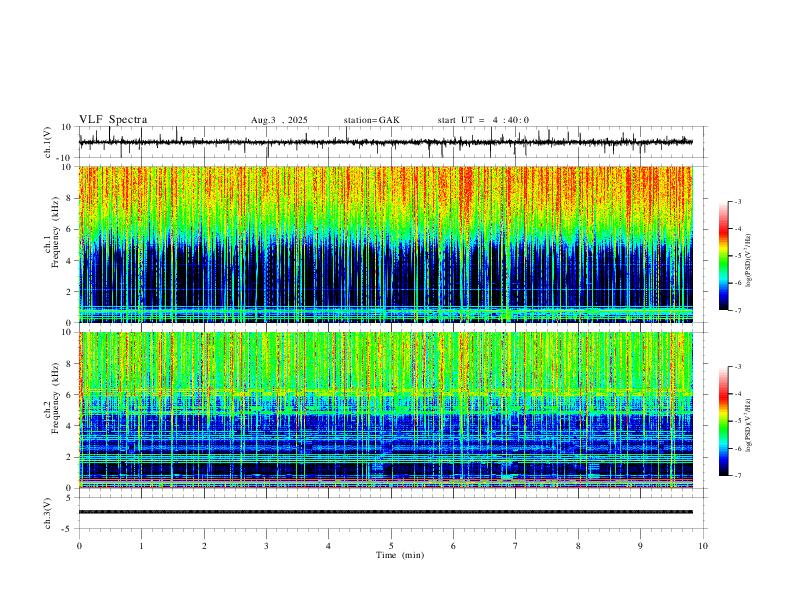Click the 8 kHz tick on ch.1 frequency axis
The image size is (792, 612).
pos(69,198)
